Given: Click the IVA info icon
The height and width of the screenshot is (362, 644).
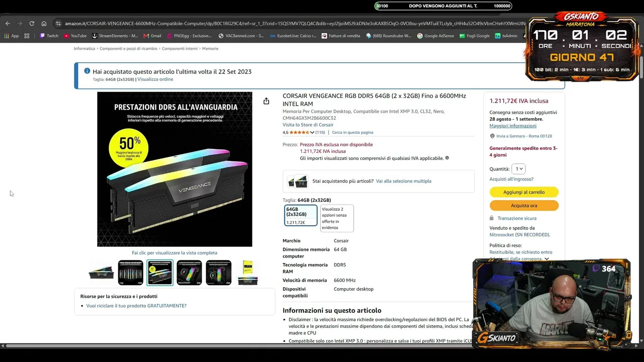Looking at the screenshot, I should 447,158.
